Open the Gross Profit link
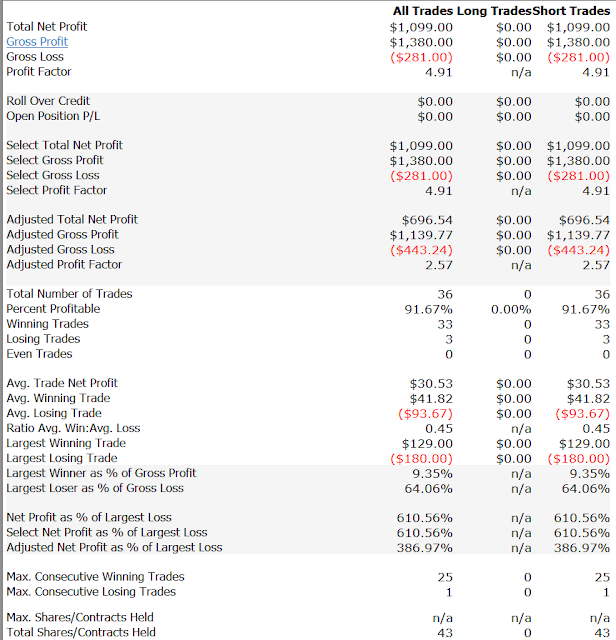 [x=37, y=42]
